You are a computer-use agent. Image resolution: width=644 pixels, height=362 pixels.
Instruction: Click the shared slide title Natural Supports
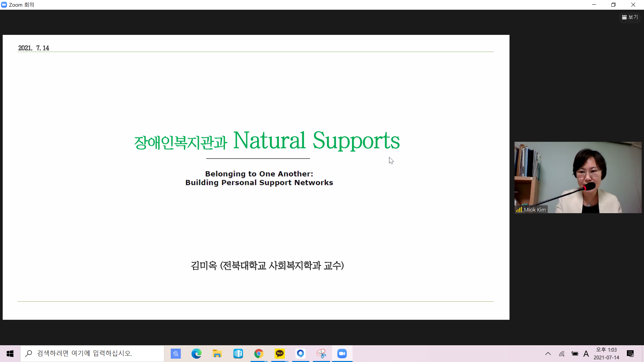(x=316, y=140)
